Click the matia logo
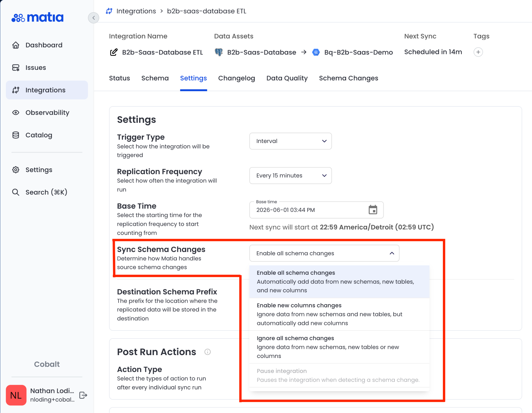The image size is (532, 413). click(x=37, y=17)
